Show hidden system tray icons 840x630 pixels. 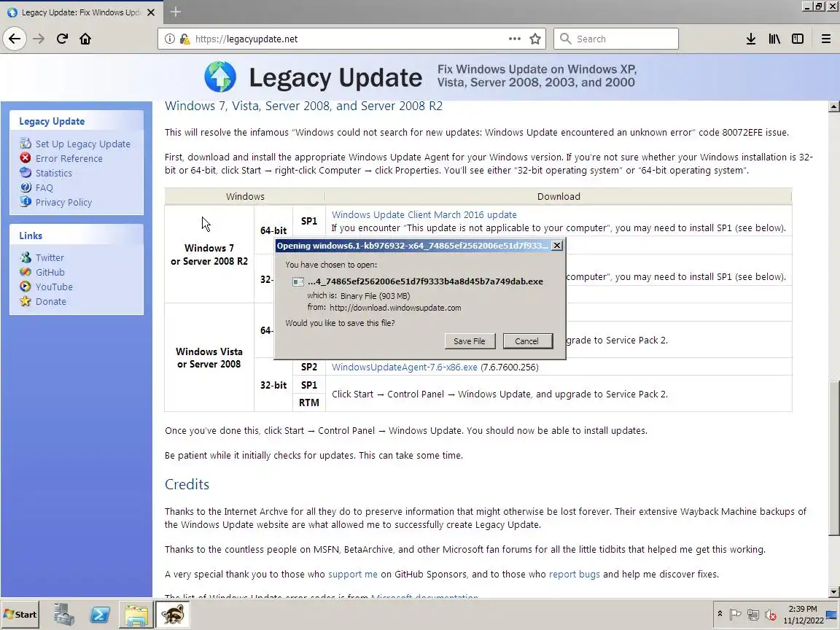point(720,614)
